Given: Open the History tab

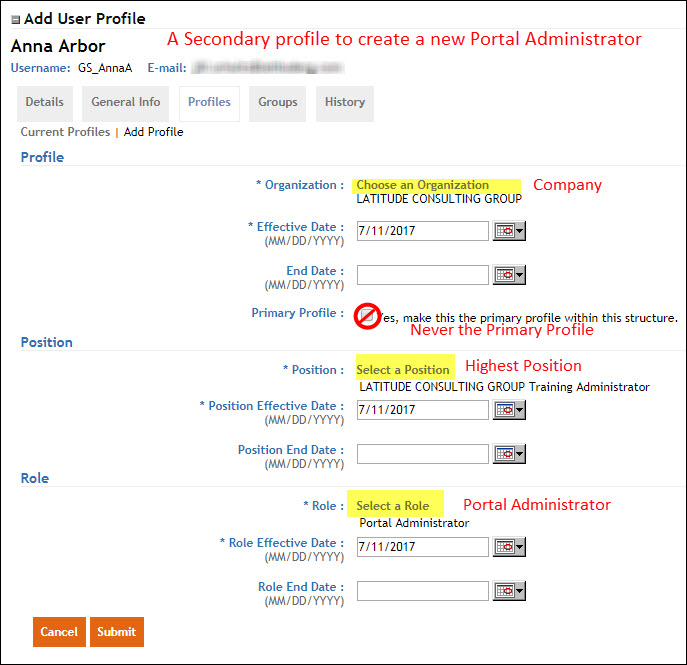Looking at the screenshot, I should 345,102.
